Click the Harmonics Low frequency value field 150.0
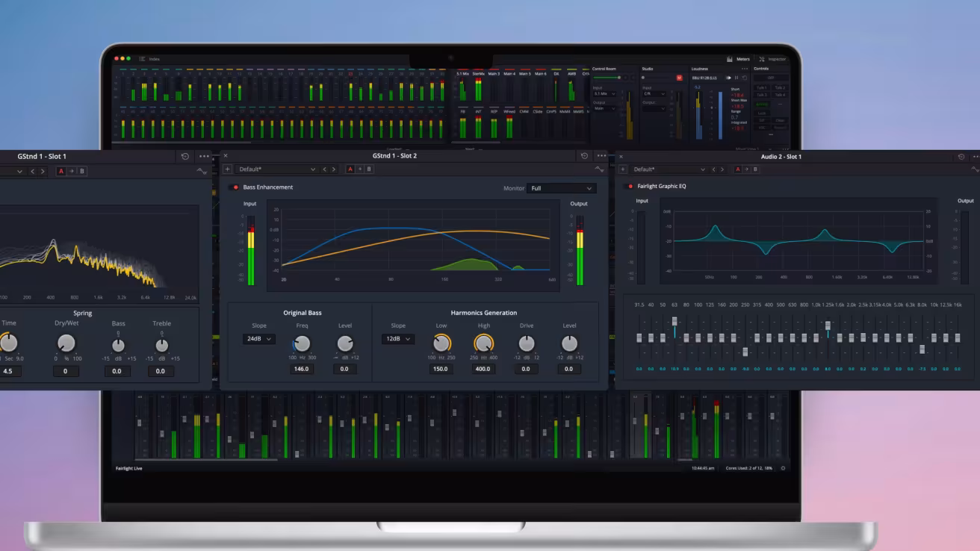The width and height of the screenshot is (980, 551). [441, 369]
